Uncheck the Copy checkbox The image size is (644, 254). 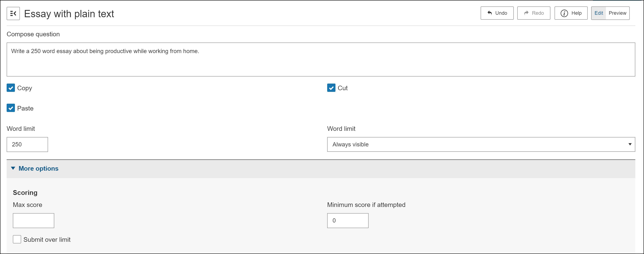(x=11, y=88)
